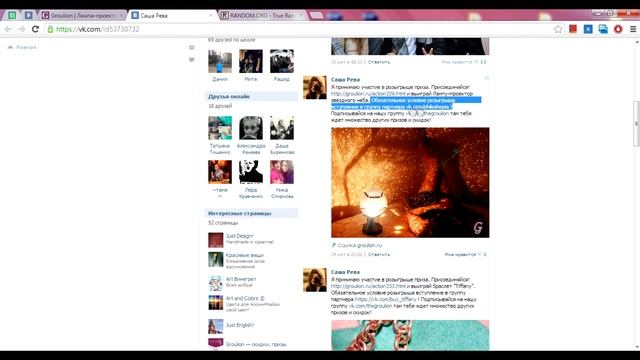Viewport: 640px width, 360px height.
Task: Click the Just Design! page thumbnail
Action: [216, 240]
